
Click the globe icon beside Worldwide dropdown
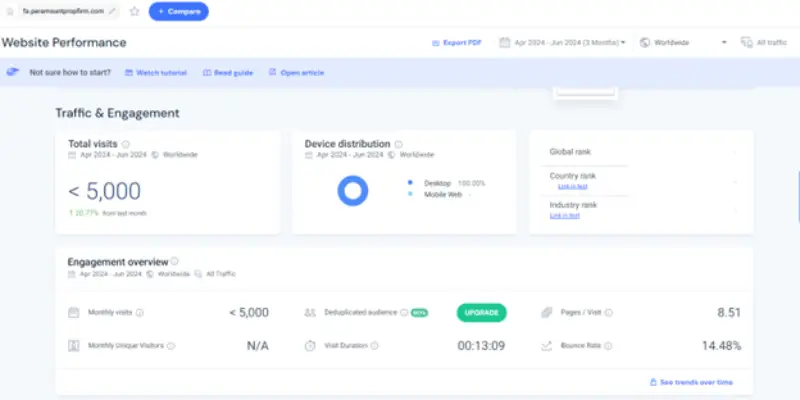point(645,43)
